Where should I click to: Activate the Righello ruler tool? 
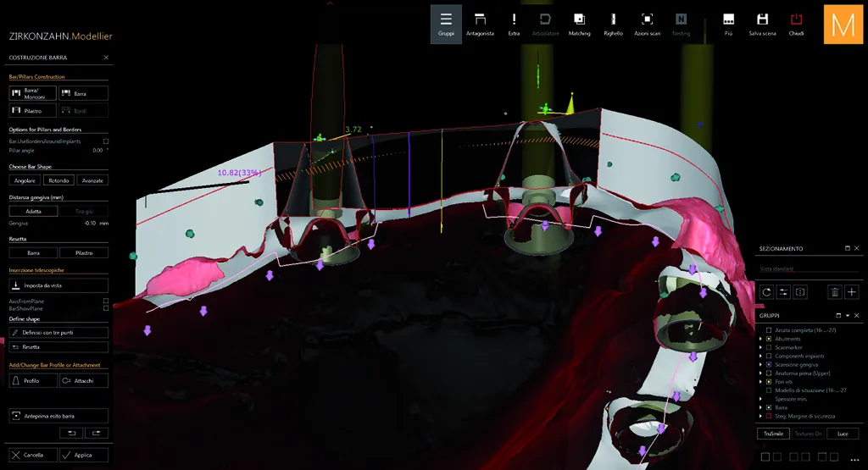click(x=613, y=24)
